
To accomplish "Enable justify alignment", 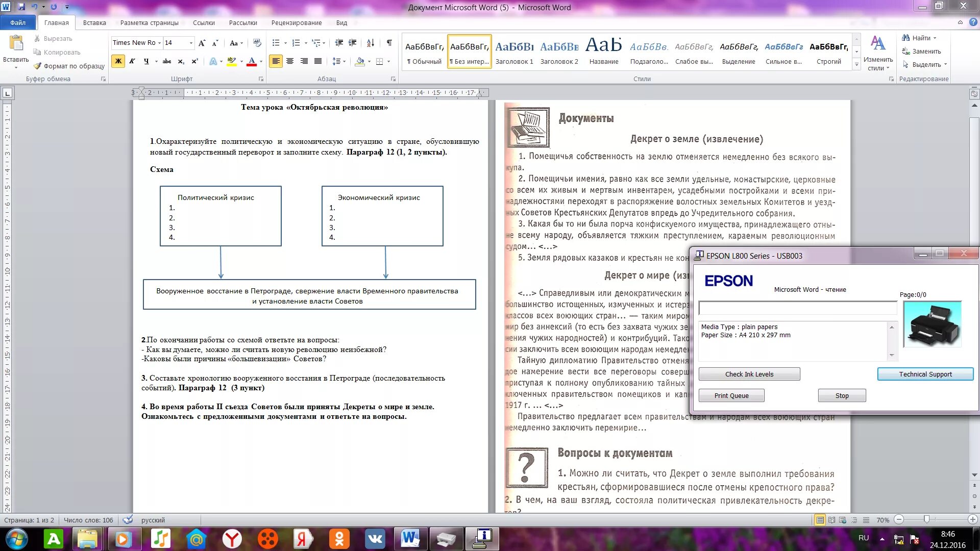I will coord(318,61).
